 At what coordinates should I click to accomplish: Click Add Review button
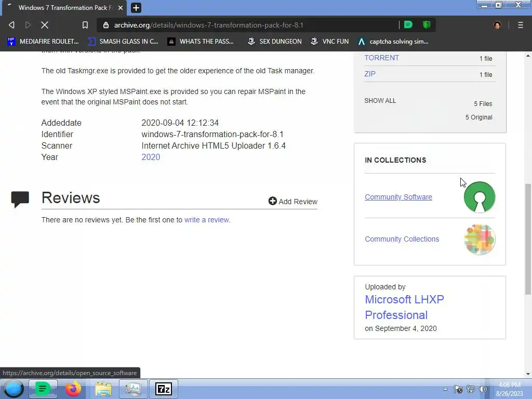[293, 201]
